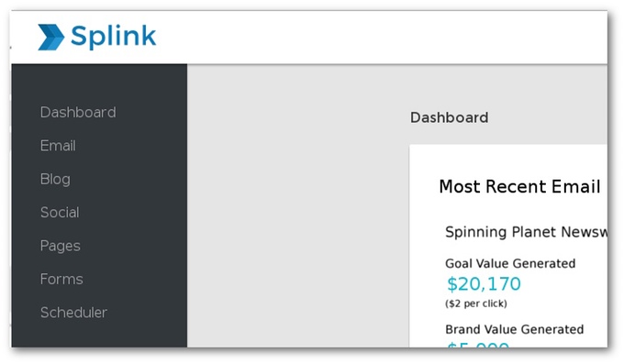The image size is (624, 364).
Task: Go to Blog in the sidebar
Action: (55, 179)
